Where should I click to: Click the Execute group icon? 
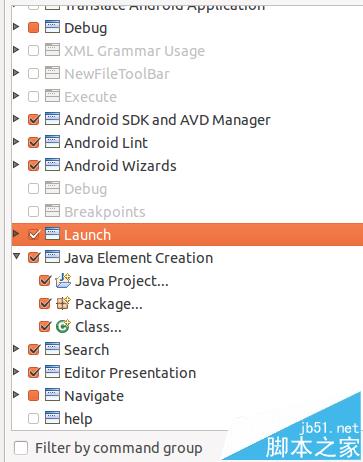pyautogui.click(x=52, y=96)
